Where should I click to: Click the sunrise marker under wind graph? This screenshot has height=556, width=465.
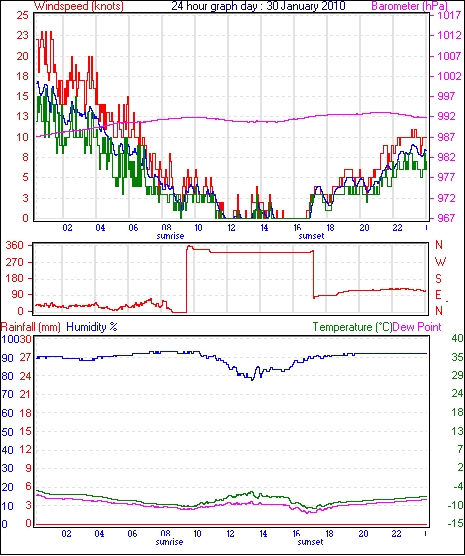[170, 236]
